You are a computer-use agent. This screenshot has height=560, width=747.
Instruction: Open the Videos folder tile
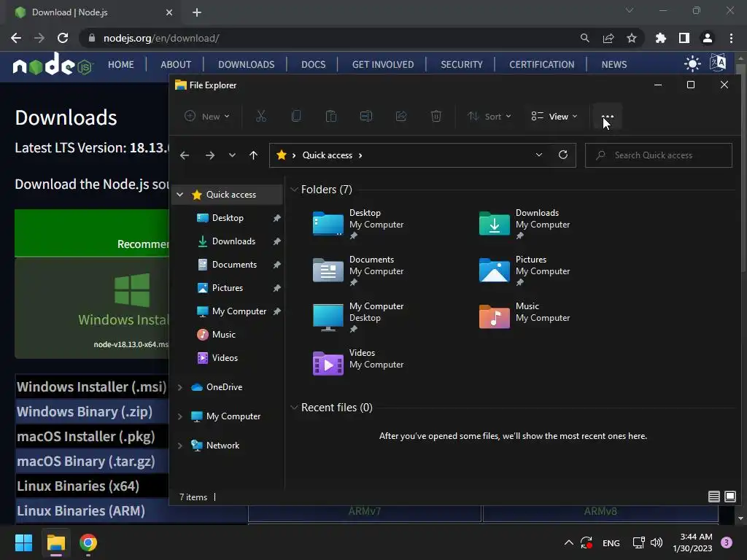[357, 363]
